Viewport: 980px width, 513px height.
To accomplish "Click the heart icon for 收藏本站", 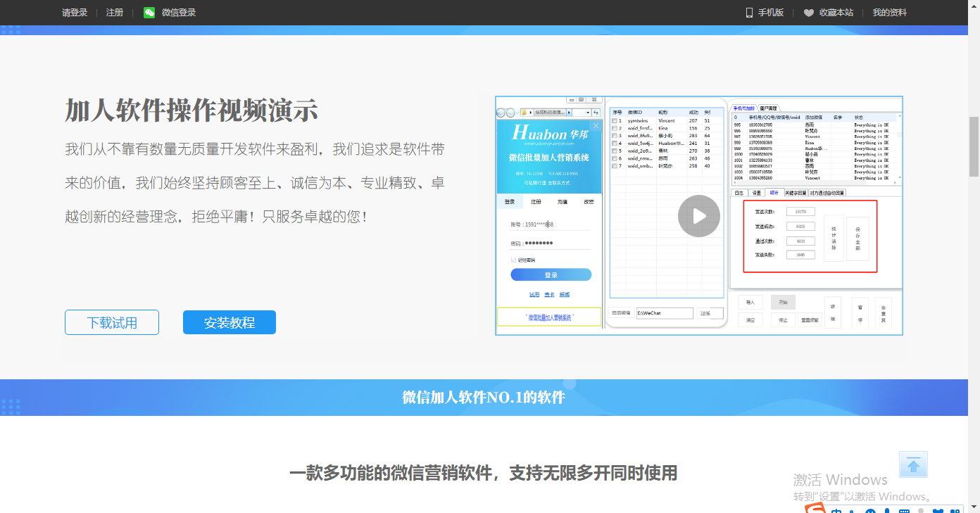I will tap(809, 13).
